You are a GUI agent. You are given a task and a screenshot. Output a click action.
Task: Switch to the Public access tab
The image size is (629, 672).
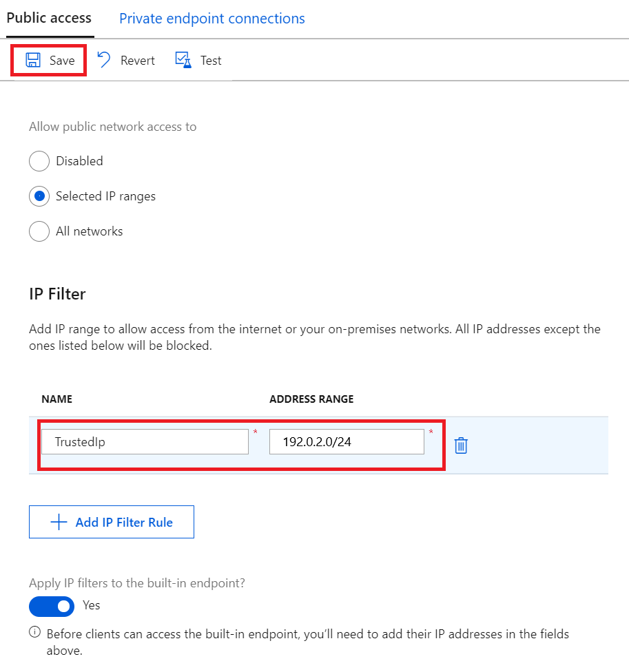pyautogui.click(x=49, y=19)
